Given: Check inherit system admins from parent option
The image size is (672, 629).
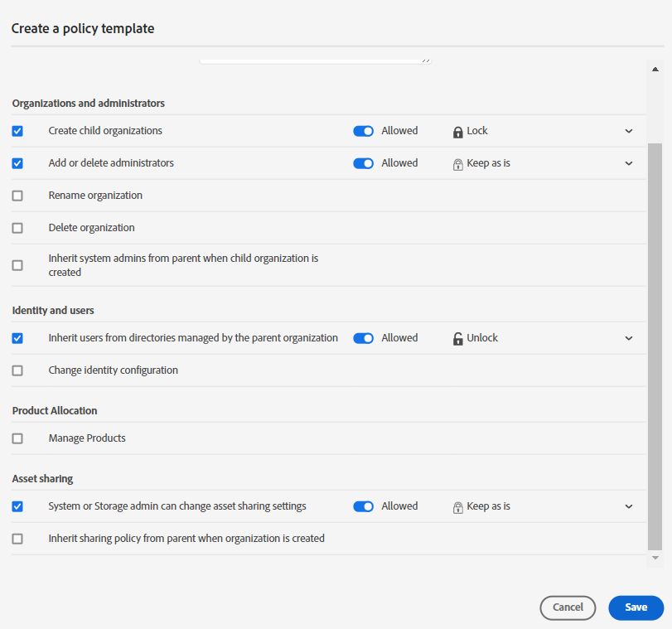Looking at the screenshot, I should pyautogui.click(x=17, y=264).
